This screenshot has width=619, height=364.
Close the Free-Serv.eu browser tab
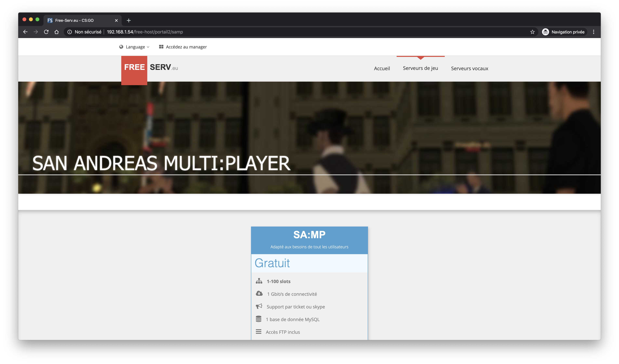[x=116, y=20]
